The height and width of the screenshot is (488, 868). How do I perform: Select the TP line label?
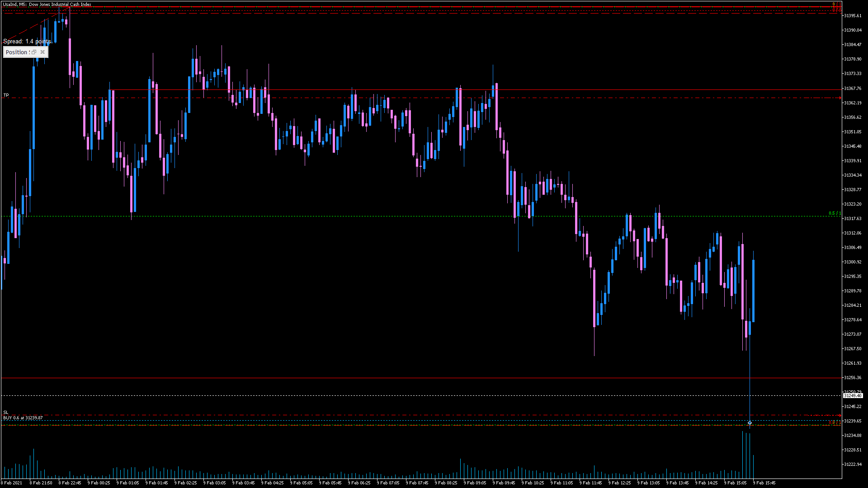(x=6, y=95)
